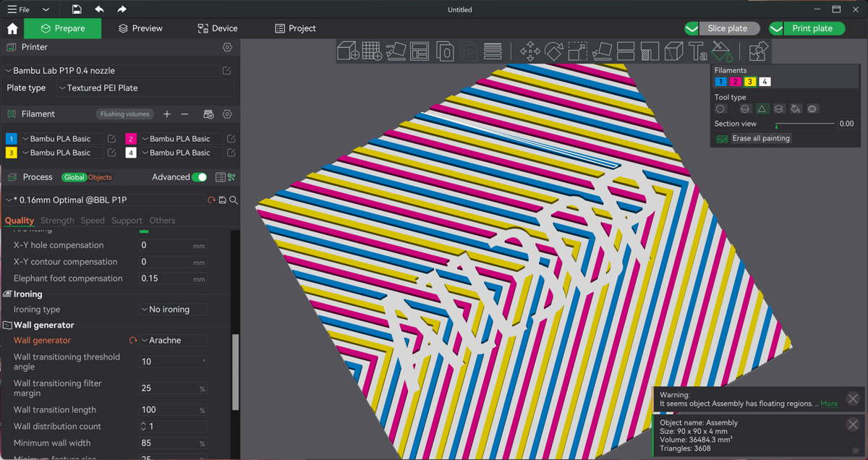Open filament 1 material dropdown
868x460 pixels.
[62, 139]
